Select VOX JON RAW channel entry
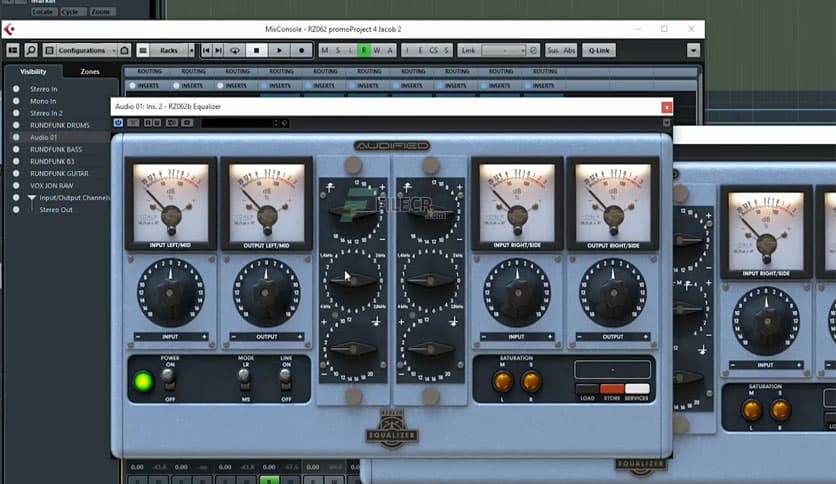 pos(52,185)
